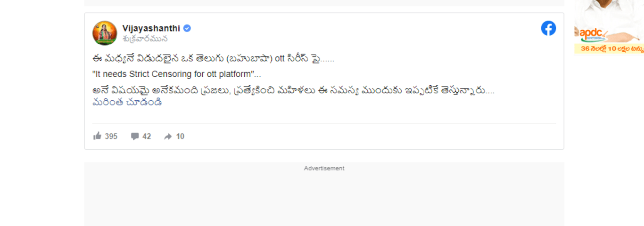Click the 'It needs Strict Censoring' quote text
Viewport: 644px width, 226px height.
pyautogui.click(x=177, y=74)
